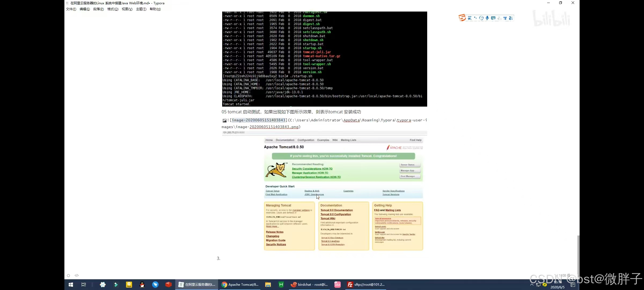Open the 文件(F) menu
Screen dimensions: 644x290
coord(71,9)
